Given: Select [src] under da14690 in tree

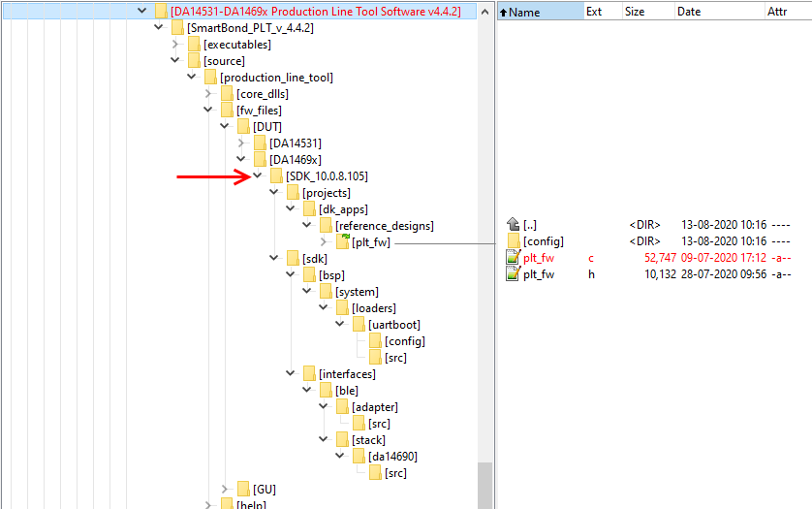Looking at the screenshot, I should (395, 473).
